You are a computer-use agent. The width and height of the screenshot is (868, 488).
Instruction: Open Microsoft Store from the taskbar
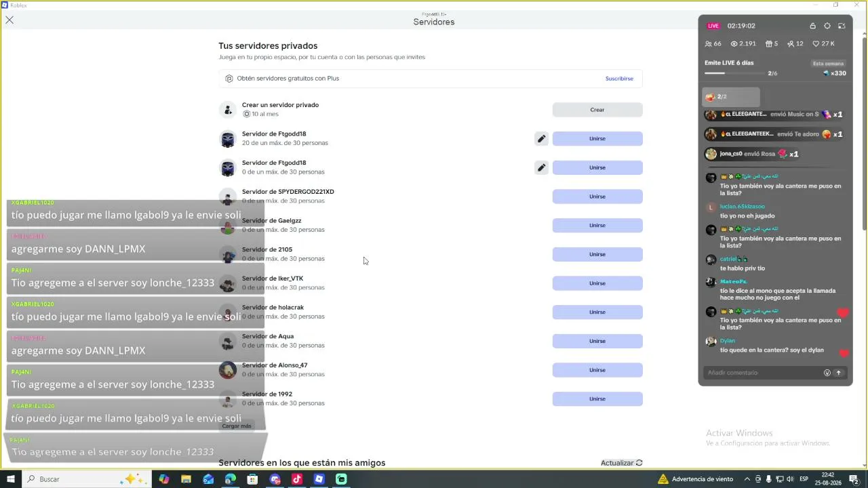click(x=252, y=479)
